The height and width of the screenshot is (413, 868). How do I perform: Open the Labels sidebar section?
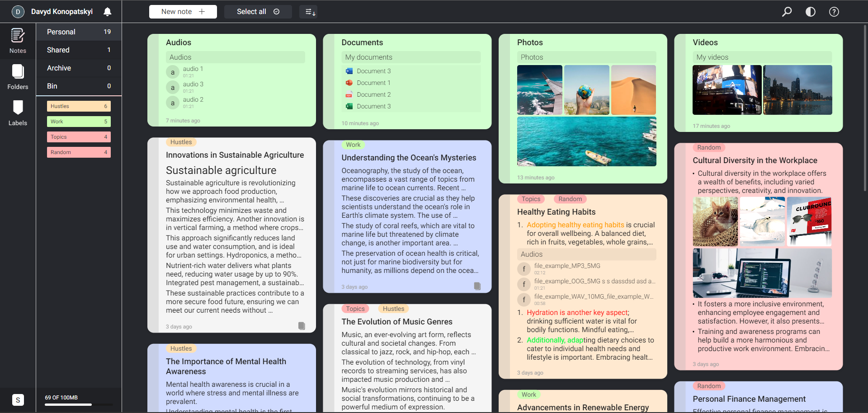[x=18, y=113]
